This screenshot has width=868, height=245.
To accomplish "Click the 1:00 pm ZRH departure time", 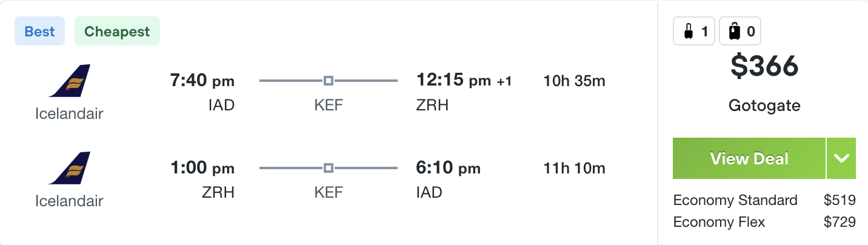I will pyautogui.click(x=202, y=167).
